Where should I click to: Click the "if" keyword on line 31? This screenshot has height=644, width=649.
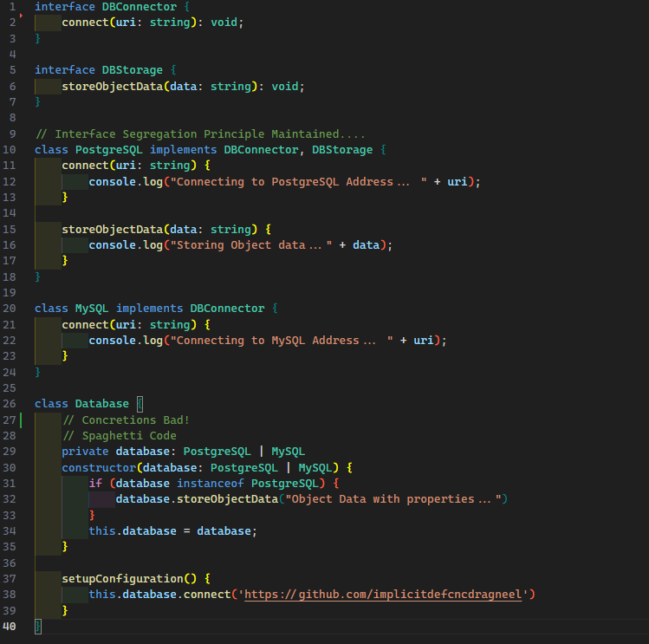95,484
